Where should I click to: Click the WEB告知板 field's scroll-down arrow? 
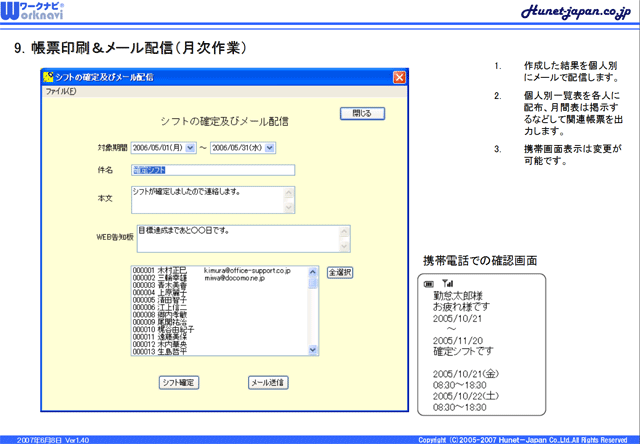tap(345, 245)
